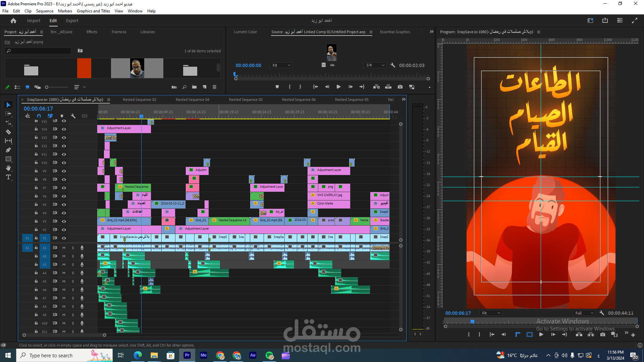The height and width of the screenshot is (362, 644).
Task: Select the Type tool
Action: pos(8,177)
